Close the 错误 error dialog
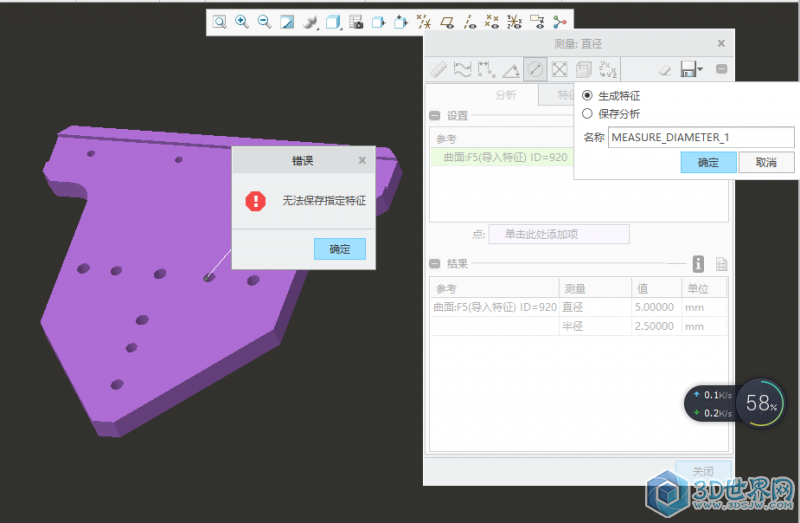The image size is (800, 523). 362,160
